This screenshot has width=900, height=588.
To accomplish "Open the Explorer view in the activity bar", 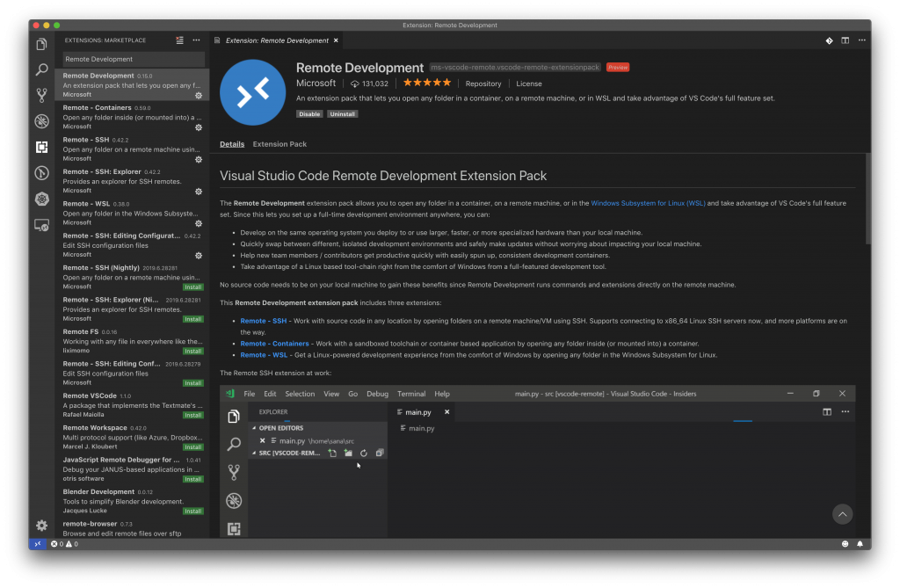I will 41,44.
